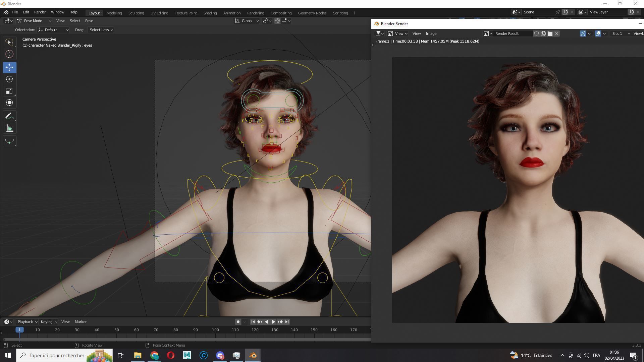The image size is (644, 362).
Task: Toggle auto keying record button
Action: tap(238, 322)
